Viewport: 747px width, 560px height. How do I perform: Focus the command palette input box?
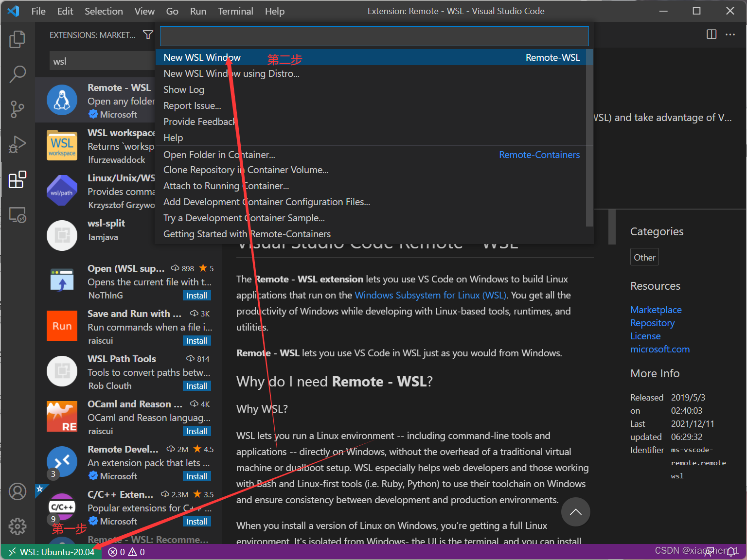click(374, 36)
